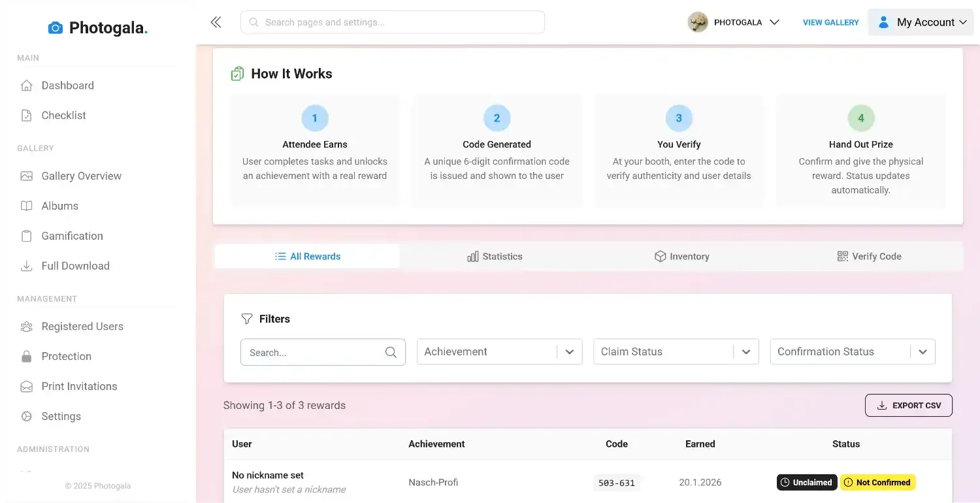Image resolution: width=980 pixels, height=503 pixels.
Task: Click the Checklist document icon
Action: [26, 115]
